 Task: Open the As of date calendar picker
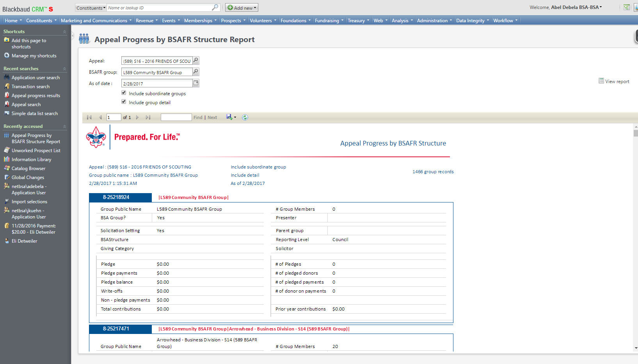(196, 83)
